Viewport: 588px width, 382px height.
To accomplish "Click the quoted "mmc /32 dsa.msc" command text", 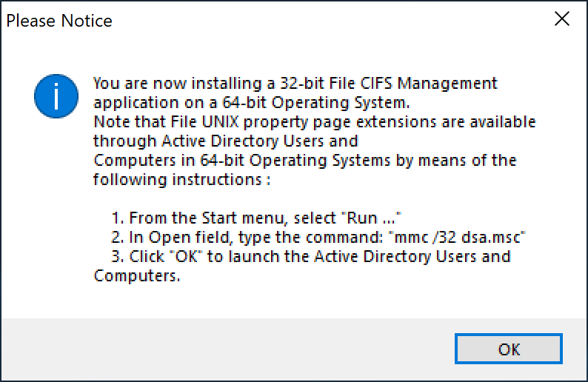I will coord(471,238).
